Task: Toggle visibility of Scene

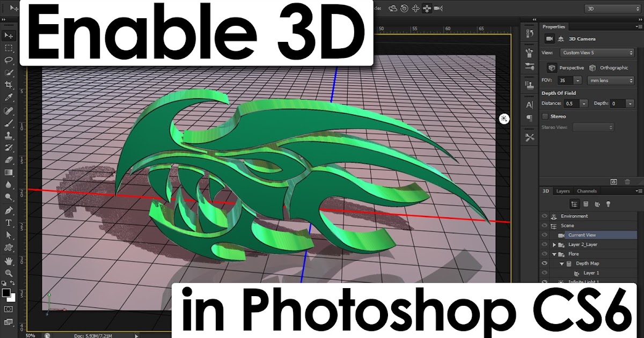Action: 545,226
